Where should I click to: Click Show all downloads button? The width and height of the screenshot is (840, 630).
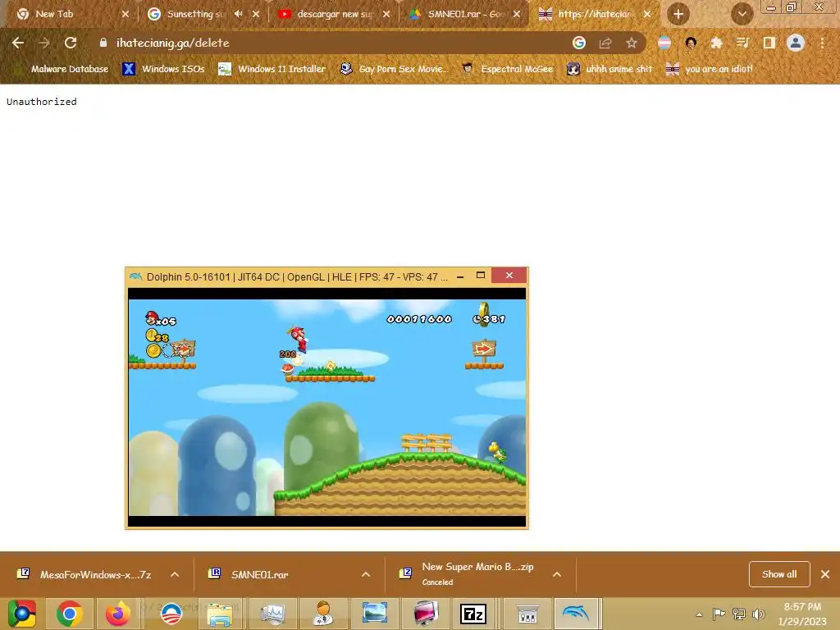click(779, 574)
